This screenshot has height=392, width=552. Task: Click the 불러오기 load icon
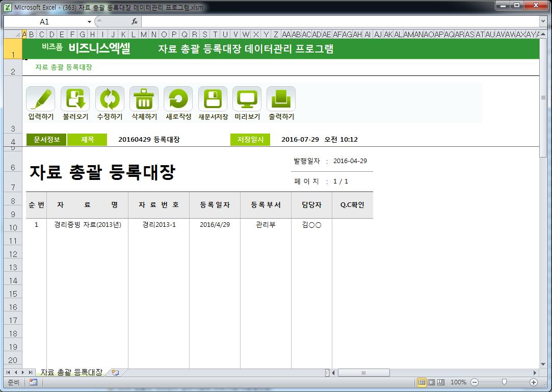pyautogui.click(x=75, y=99)
